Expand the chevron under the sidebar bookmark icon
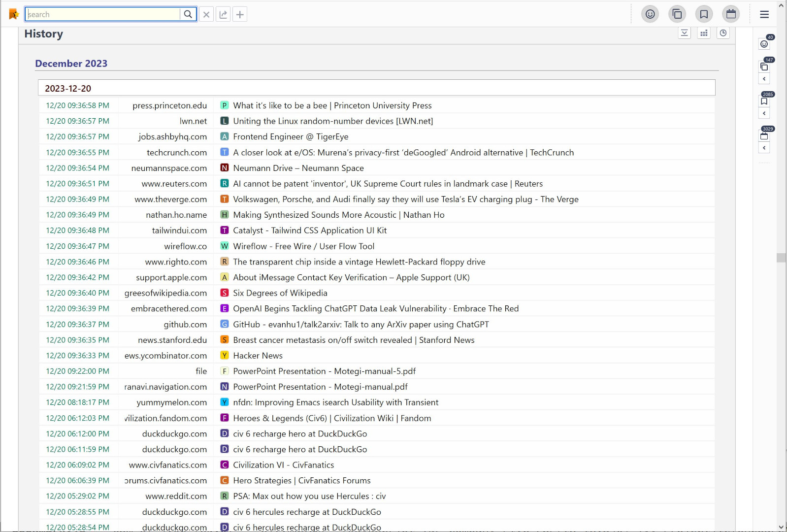 click(x=764, y=113)
